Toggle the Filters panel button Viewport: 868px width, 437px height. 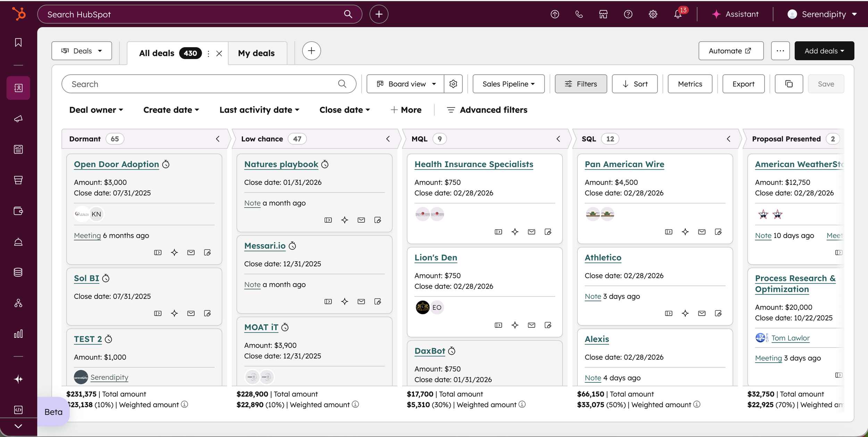(x=581, y=84)
